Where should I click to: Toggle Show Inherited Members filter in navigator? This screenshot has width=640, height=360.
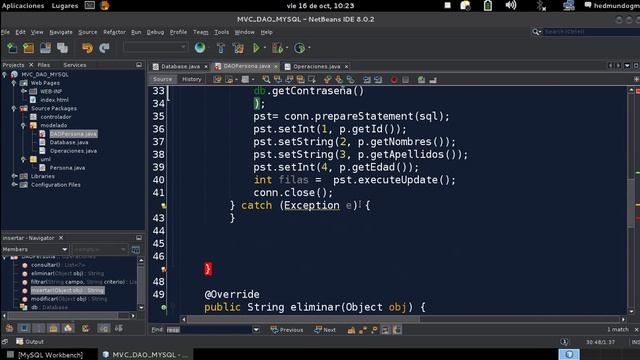9,328
